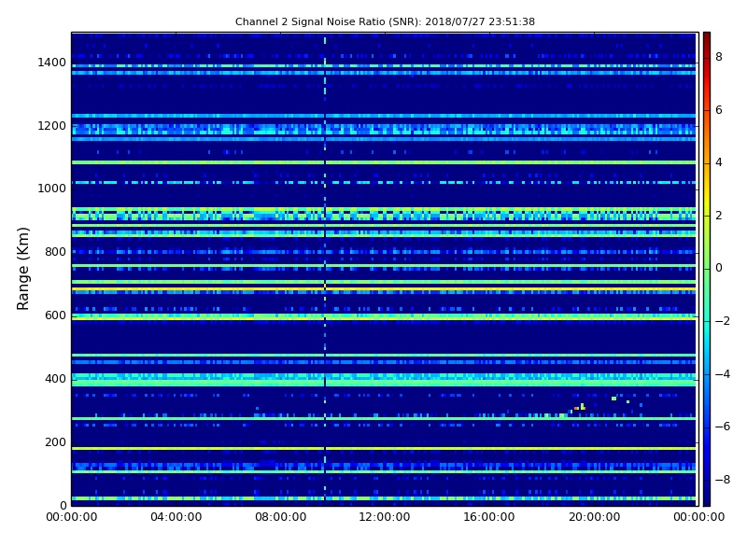Click the colorbar label 4
This screenshot has width=747, height=560.
point(719,162)
